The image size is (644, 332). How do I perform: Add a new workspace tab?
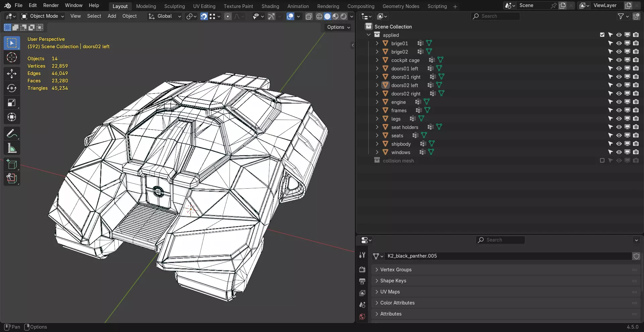click(455, 6)
